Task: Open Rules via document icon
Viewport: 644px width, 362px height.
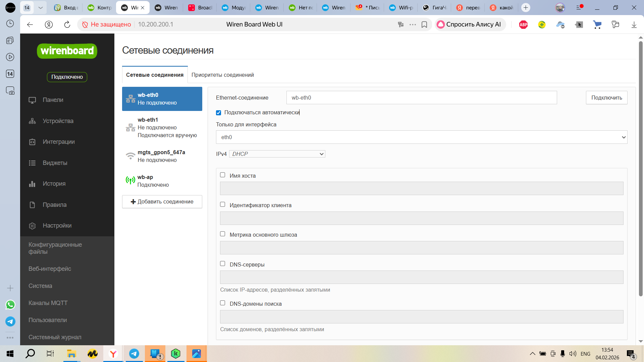Action: point(32,205)
